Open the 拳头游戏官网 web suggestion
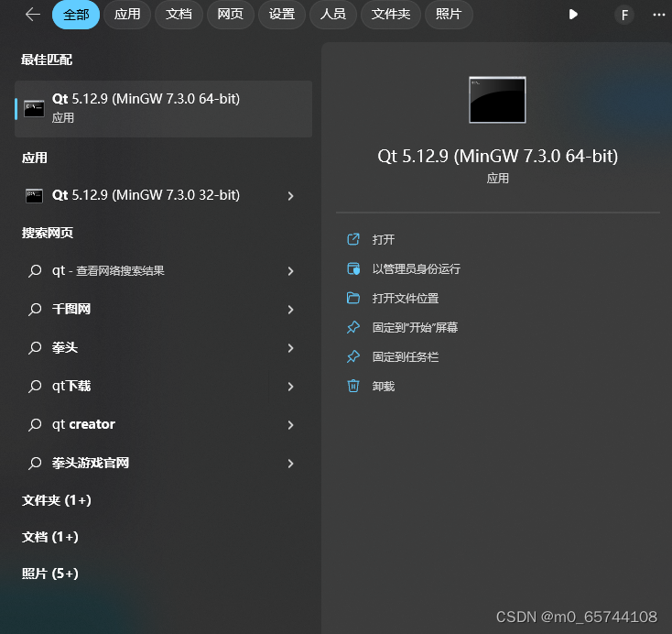The image size is (672, 634). tap(163, 463)
